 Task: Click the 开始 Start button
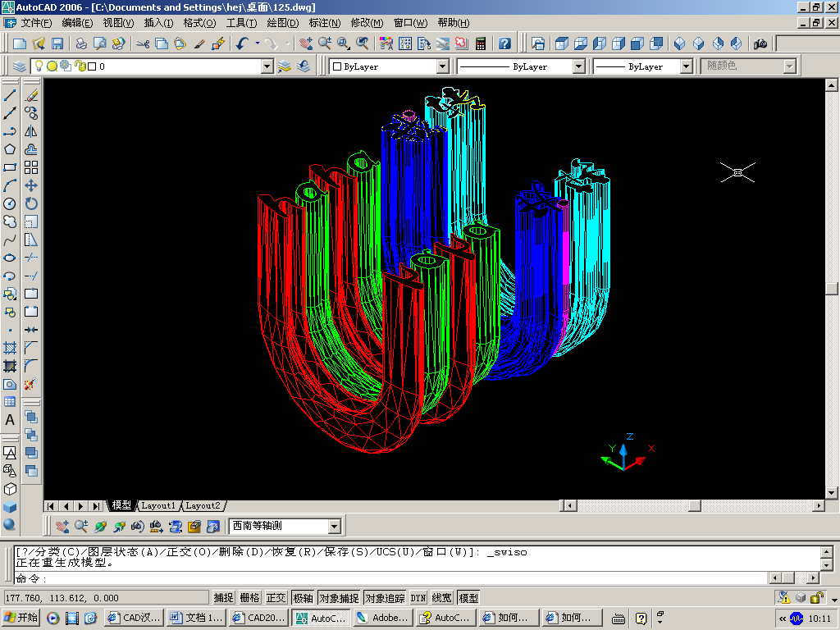pyautogui.click(x=21, y=618)
